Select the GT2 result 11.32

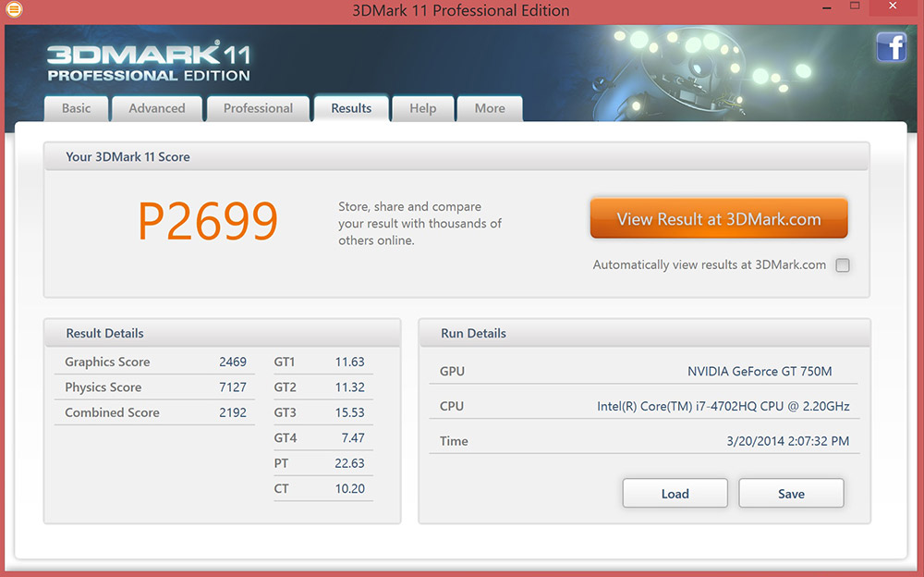coord(350,387)
